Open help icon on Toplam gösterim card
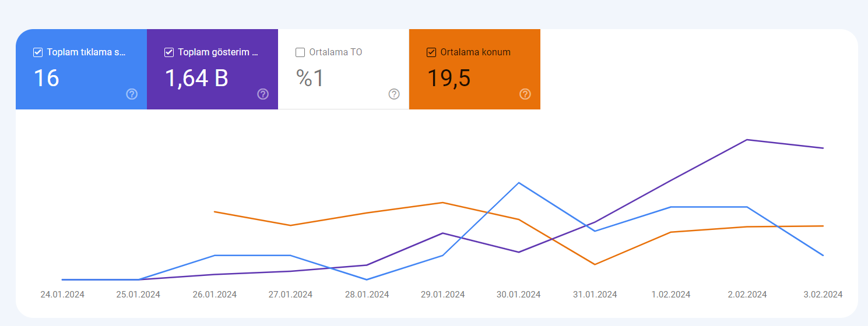 tap(263, 94)
